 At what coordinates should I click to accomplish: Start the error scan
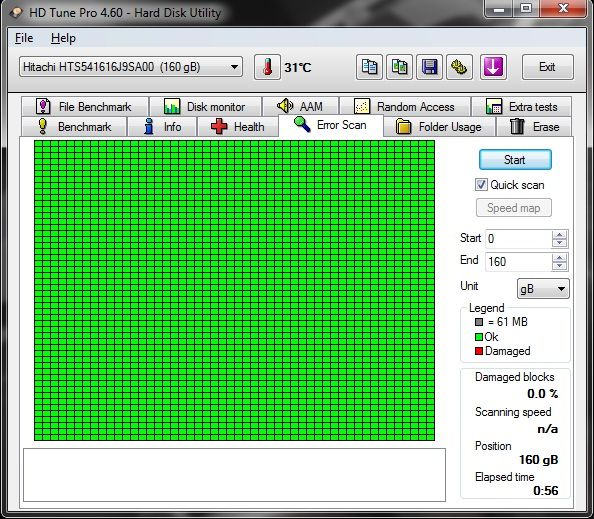pyautogui.click(x=515, y=159)
